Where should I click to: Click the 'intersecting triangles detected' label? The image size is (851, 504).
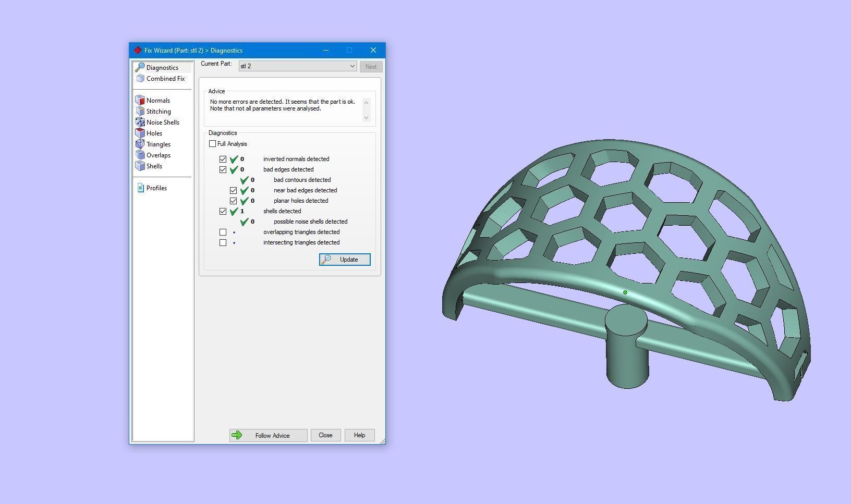coord(301,242)
